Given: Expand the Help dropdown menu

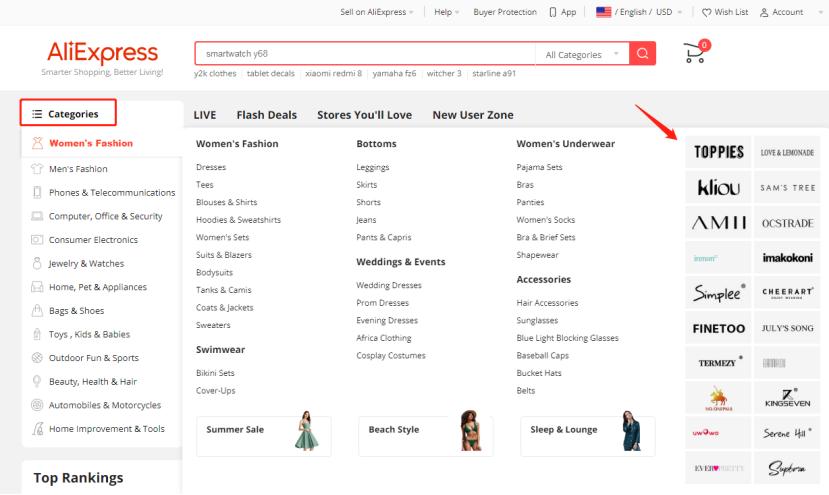Looking at the screenshot, I should (x=446, y=12).
